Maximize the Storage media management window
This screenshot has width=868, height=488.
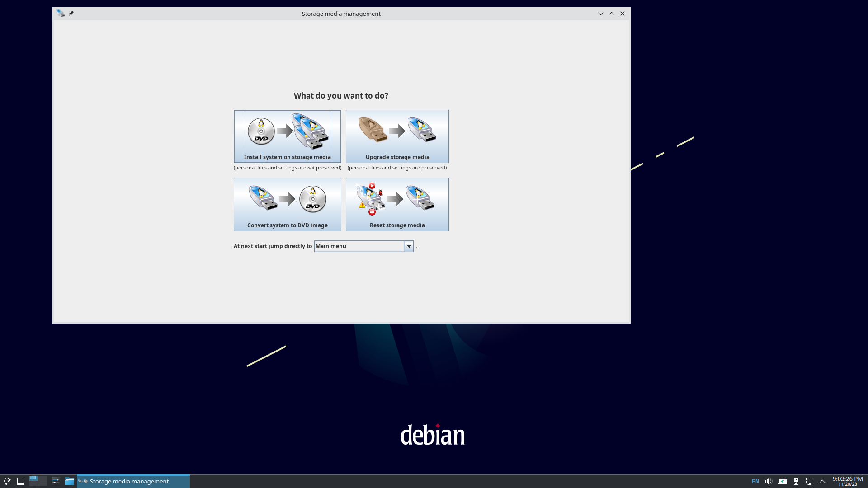coord(612,14)
